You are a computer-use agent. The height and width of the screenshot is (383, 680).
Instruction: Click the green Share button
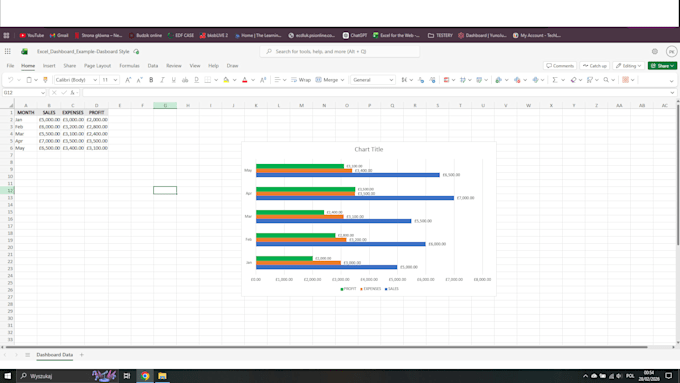coord(662,65)
